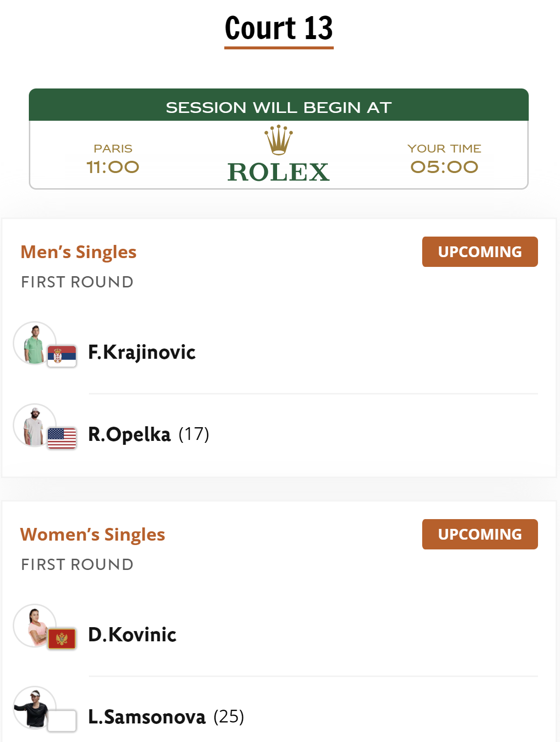Click the Montenegro flag icon
This screenshot has height=742, width=560.
62,638
